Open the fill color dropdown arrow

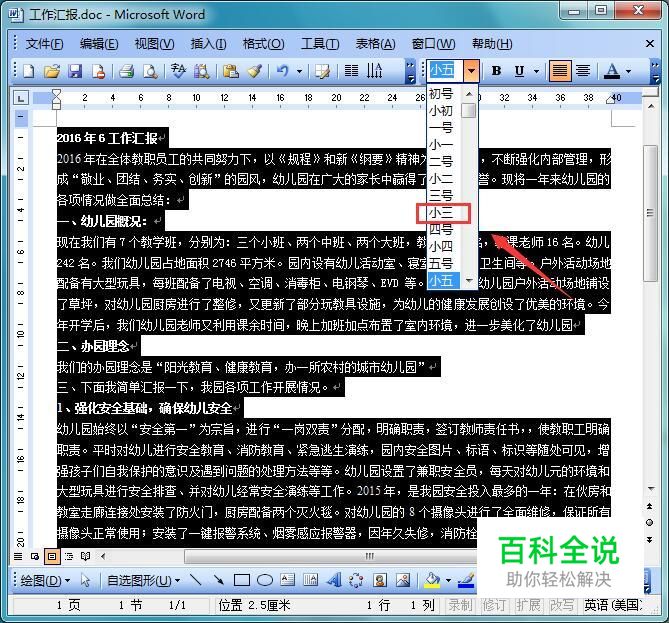point(448,580)
